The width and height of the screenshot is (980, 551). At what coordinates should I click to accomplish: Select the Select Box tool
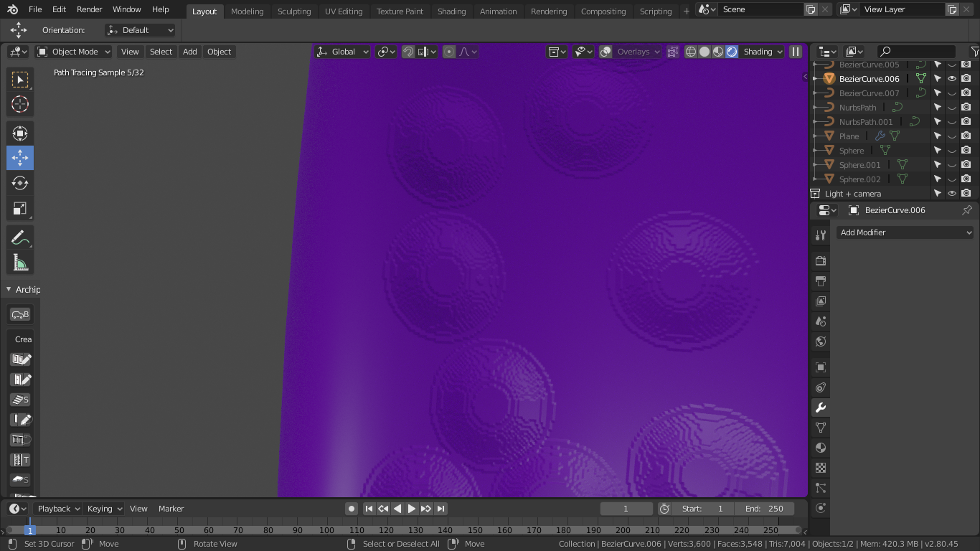20,79
